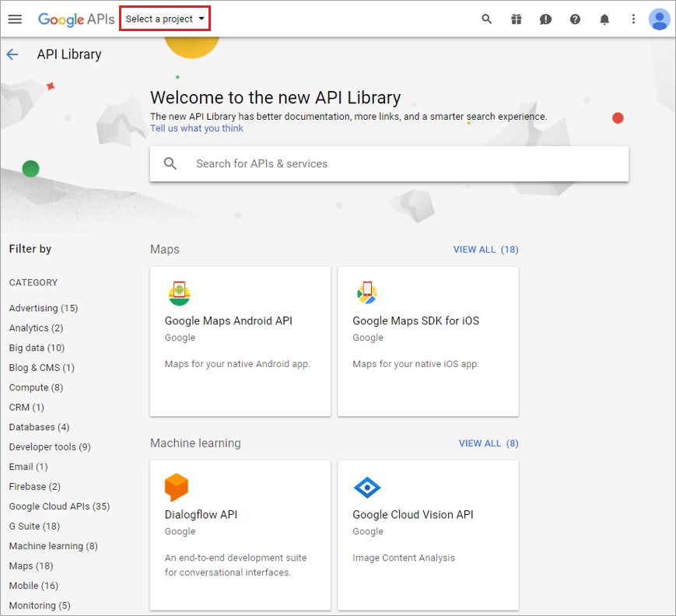Click the Google Maps Android API icon
Screen dimensions: 676x616
180,293
